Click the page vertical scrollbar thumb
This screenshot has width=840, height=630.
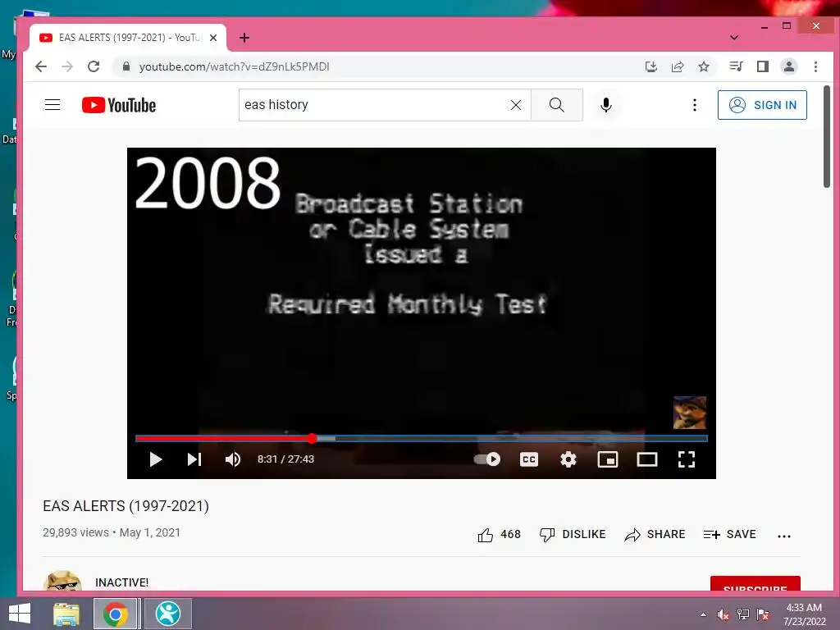(x=827, y=137)
